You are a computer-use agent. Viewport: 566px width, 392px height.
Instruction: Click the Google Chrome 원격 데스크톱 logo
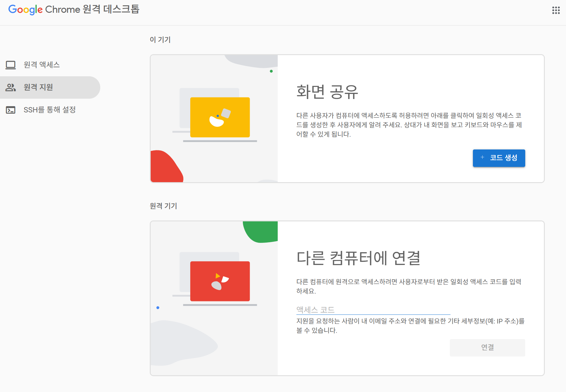pos(74,9)
